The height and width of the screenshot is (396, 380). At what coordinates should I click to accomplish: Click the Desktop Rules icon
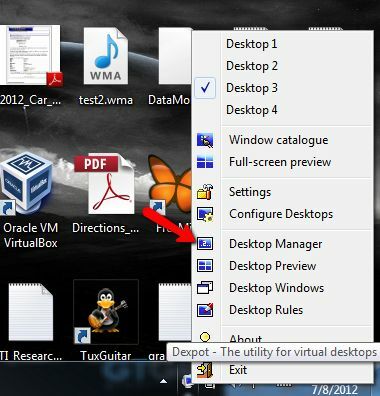click(x=205, y=310)
